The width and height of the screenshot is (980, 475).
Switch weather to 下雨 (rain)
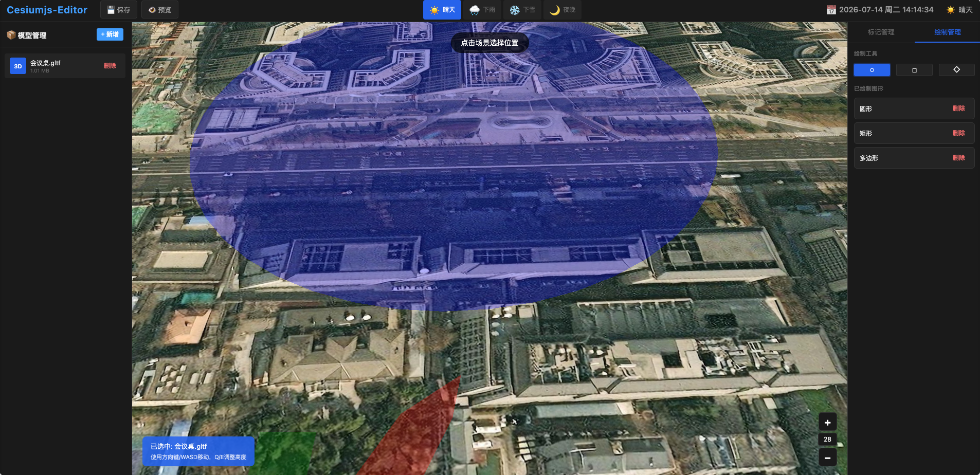[x=482, y=10]
